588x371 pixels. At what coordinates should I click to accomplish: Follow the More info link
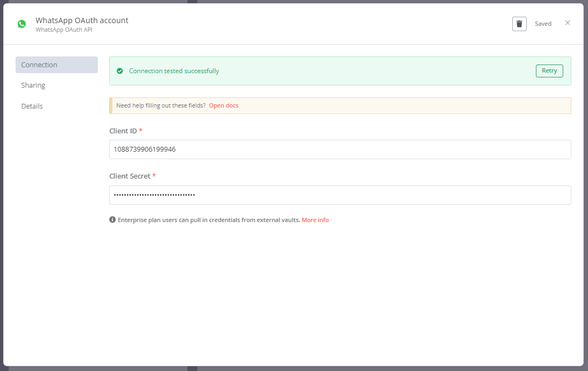315,220
